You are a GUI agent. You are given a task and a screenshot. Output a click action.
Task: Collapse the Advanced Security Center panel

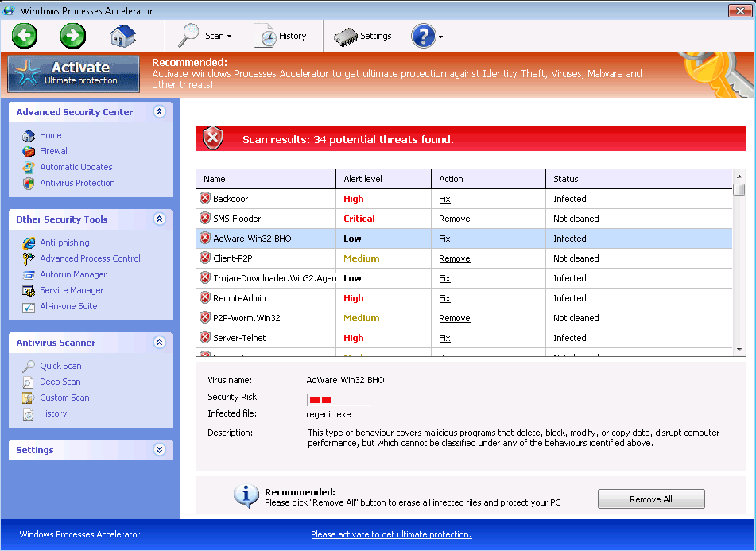[x=159, y=112]
